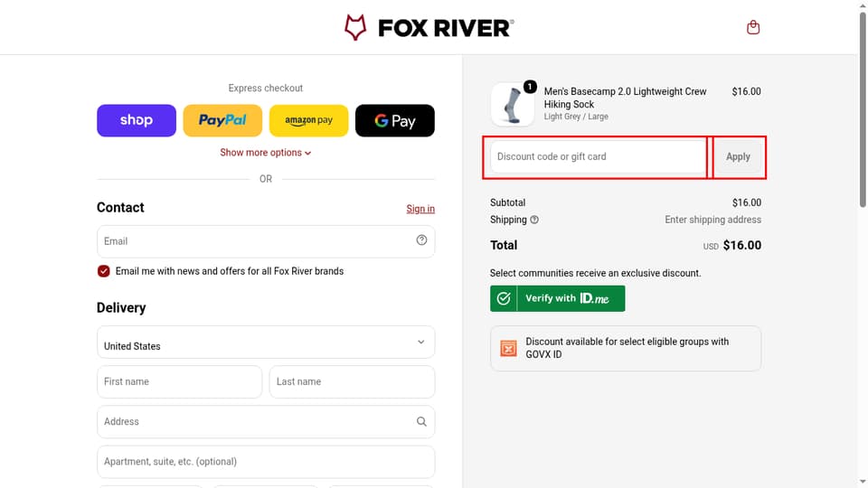Click the Apply discount button
868x488 pixels.
(x=738, y=156)
